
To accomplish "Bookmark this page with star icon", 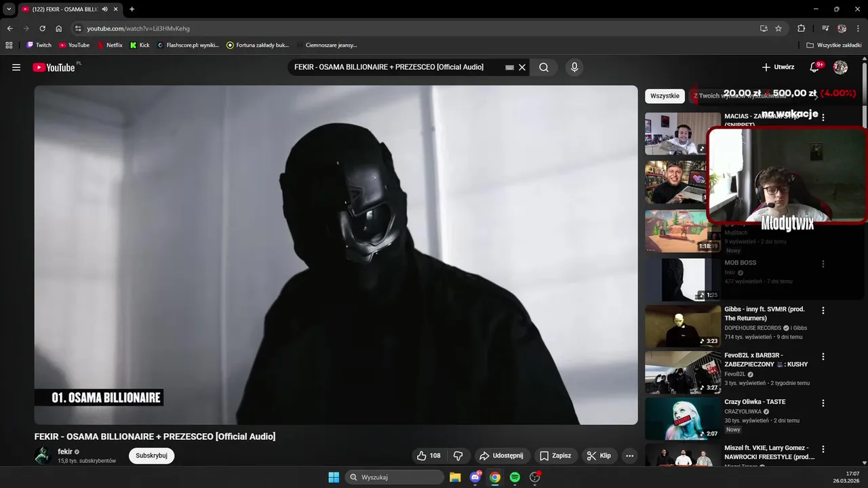I will click(778, 28).
